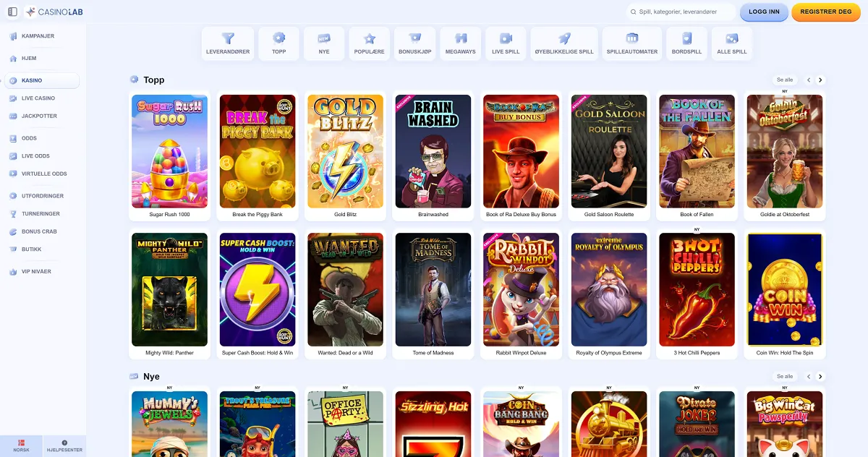
Task: Click the Registrer Deg button
Action: (x=825, y=12)
